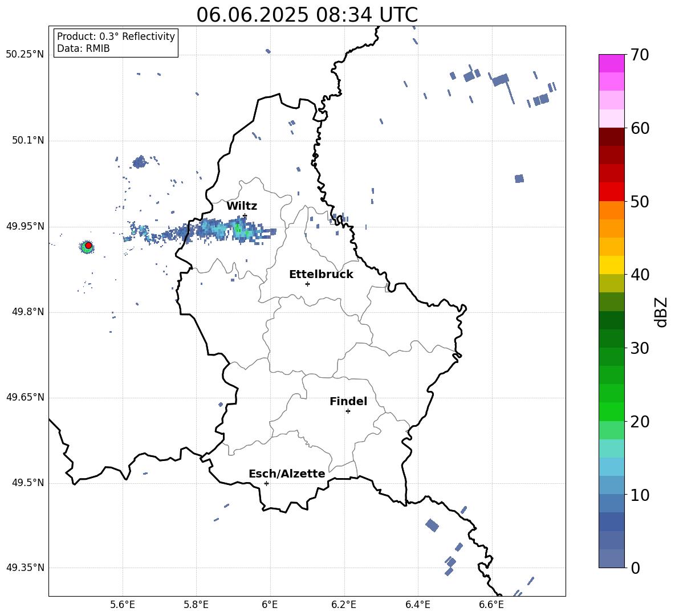Click the isolated echo square near 50.03°N 6.67°E
The width and height of the screenshot is (675, 616).
pyautogui.click(x=519, y=178)
